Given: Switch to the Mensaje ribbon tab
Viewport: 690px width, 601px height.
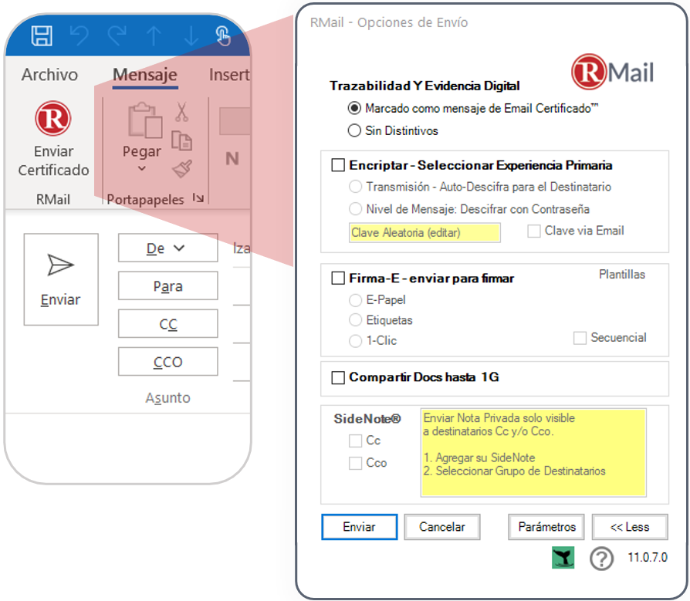Looking at the screenshot, I should click(145, 75).
